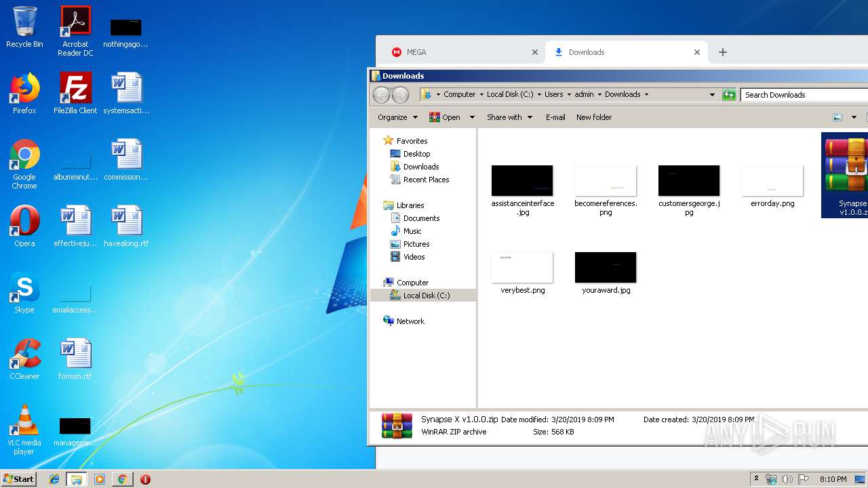Select the commission document on desktop
The width and height of the screenshot is (868, 488).
(x=126, y=160)
